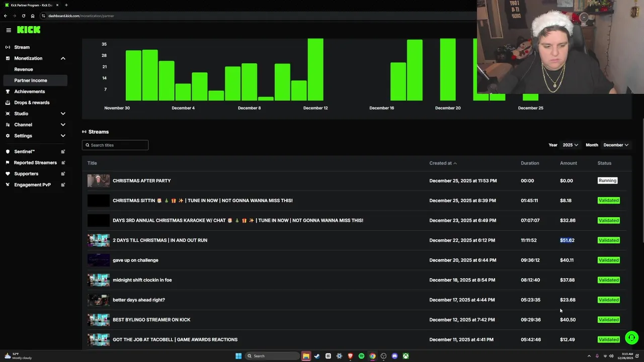Screen dimensions: 644x362
Task: Open Xbox app from taskbar
Action: pyautogui.click(x=406, y=356)
